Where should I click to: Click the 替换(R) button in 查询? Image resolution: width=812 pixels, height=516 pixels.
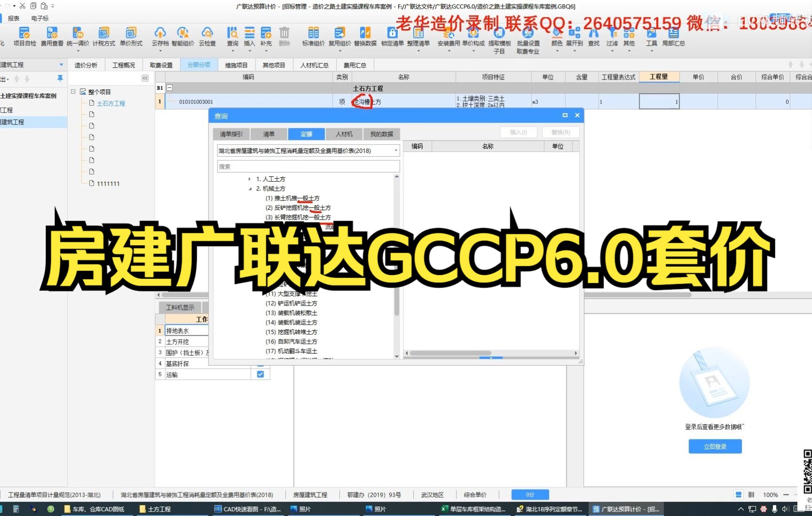[561, 132]
